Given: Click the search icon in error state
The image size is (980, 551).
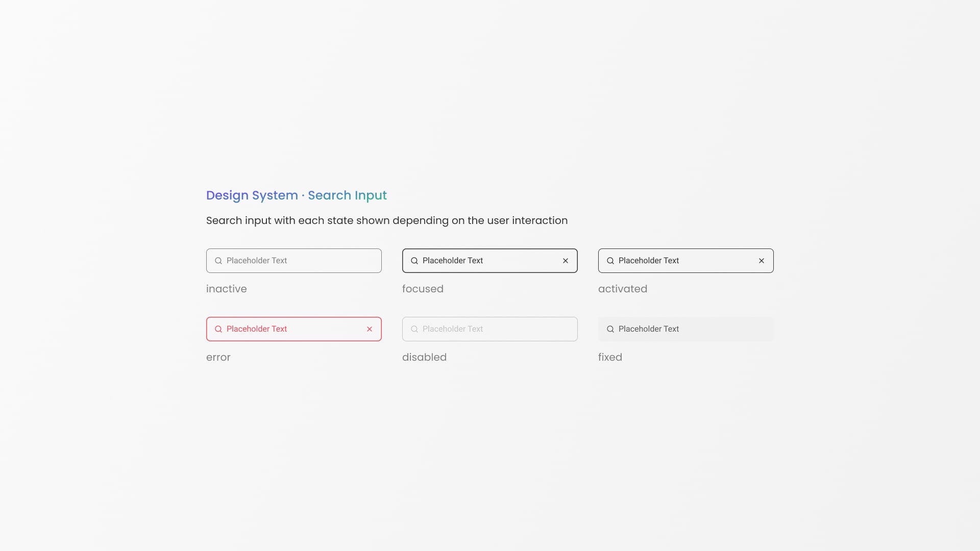Looking at the screenshot, I should coord(218,329).
